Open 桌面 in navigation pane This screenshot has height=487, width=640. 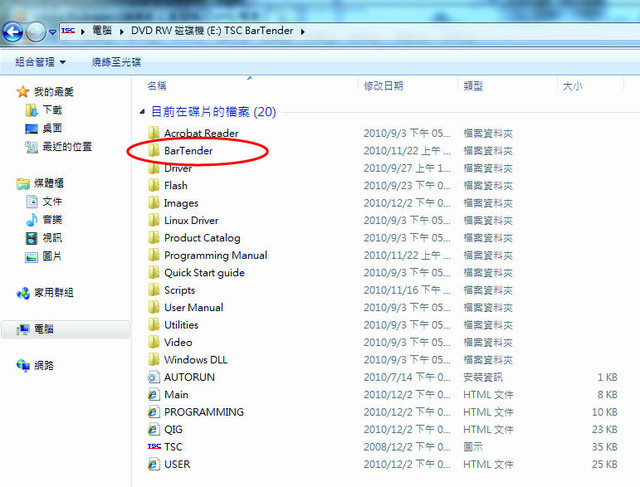click(52, 128)
